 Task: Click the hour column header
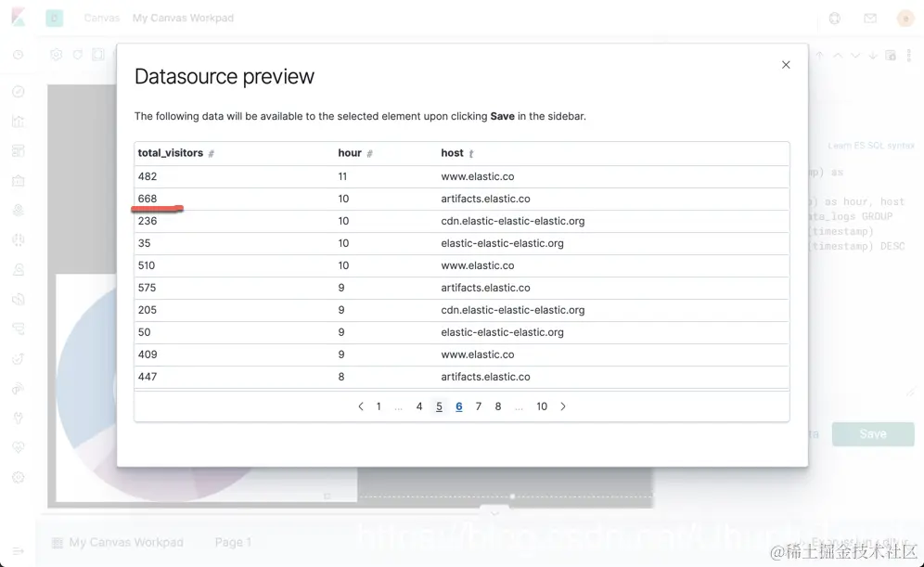point(350,152)
